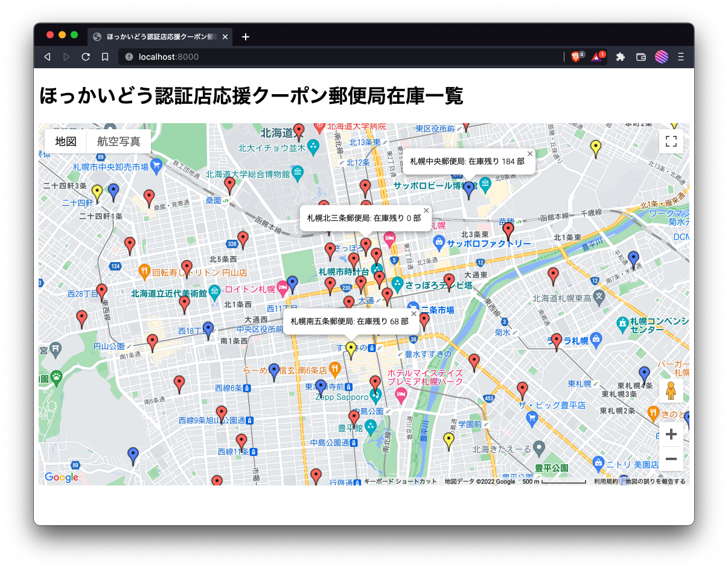Click the blue marker near 西18丁目
The height and width of the screenshot is (570, 728).
tap(208, 330)
